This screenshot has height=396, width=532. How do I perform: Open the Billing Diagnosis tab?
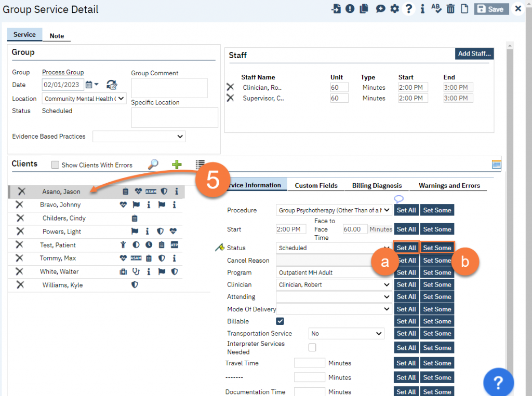pyautogui.click(x=377, y=185)
